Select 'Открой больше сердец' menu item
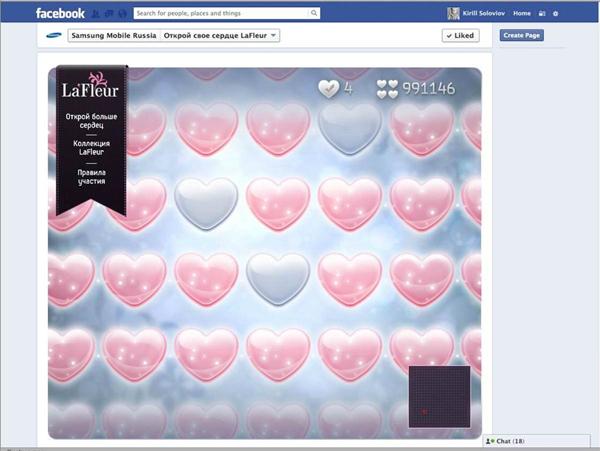600x451 pixels. click(91, 121)
